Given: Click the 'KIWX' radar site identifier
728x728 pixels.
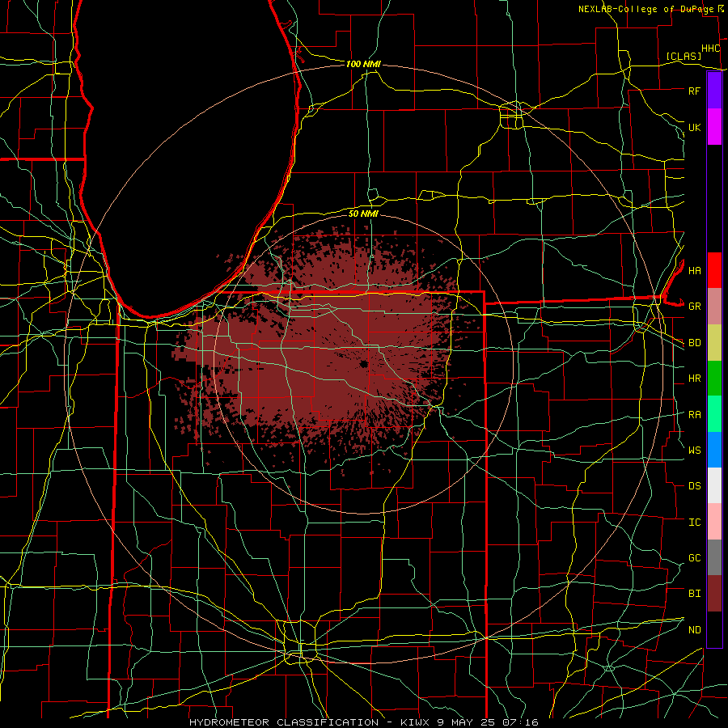Looking at the screenshot, I should tap(416, 722).
